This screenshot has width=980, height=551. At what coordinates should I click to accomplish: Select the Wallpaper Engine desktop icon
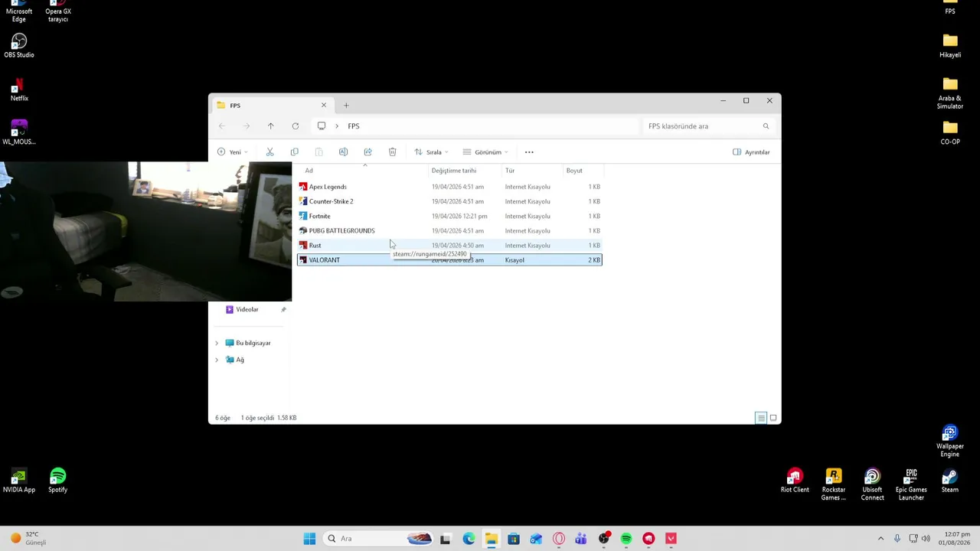pos(950,442)
